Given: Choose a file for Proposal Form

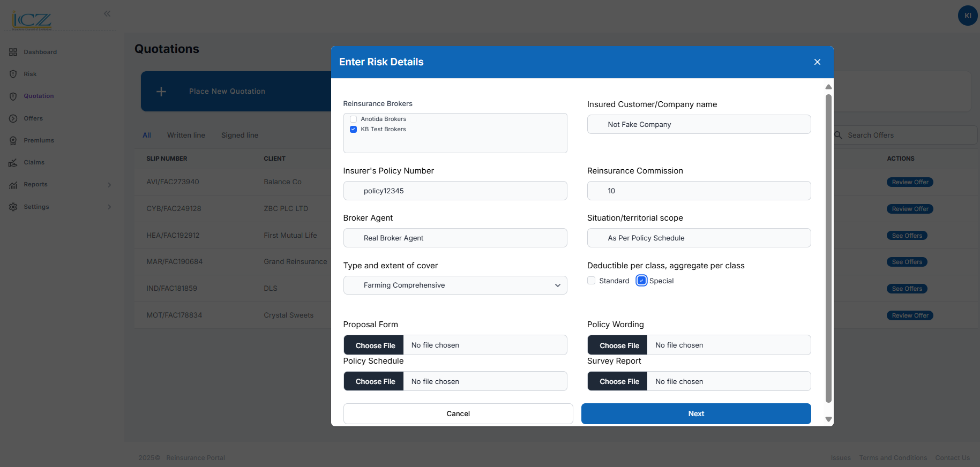Looking at the screenshot, I should click(375, 345).
